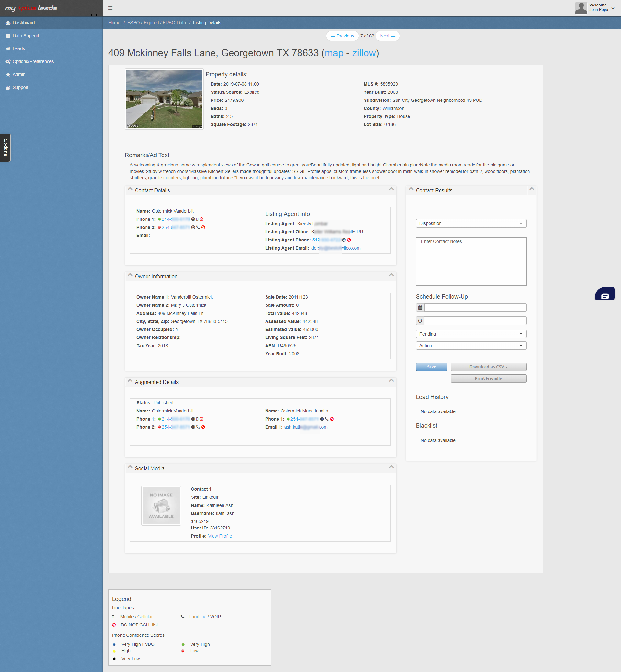This screenshot has height=672, width=621.
Task: Click the Enter Contact Notes text area
Action: coord(471,261)
